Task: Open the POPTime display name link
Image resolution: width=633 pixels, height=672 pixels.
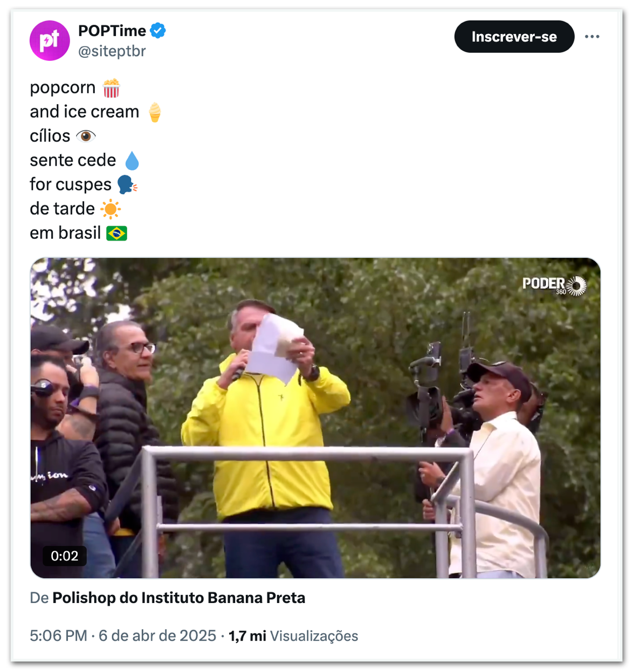Action: pos(112,31)
